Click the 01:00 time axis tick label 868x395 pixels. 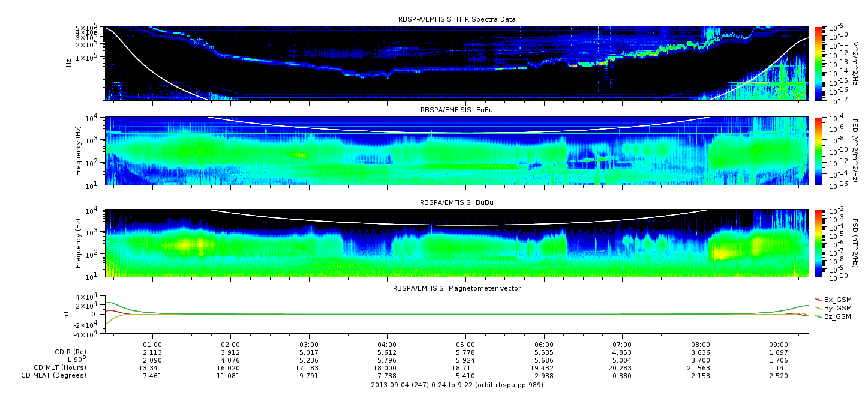[153, 344]
